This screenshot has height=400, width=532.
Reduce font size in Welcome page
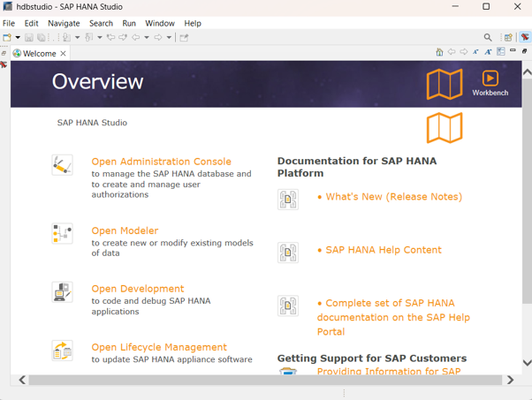[x=475, y=52]
